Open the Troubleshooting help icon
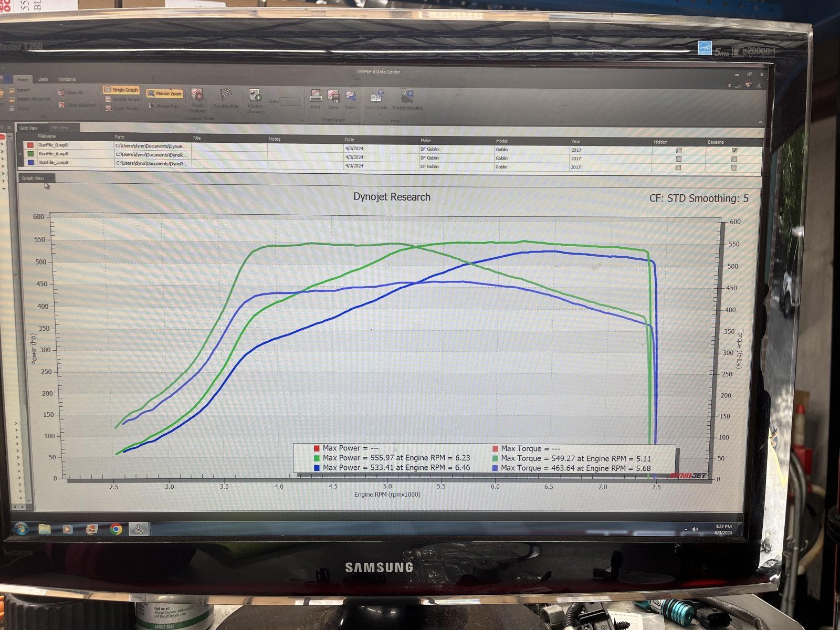840x630 pixels. [x=407, y=100]
